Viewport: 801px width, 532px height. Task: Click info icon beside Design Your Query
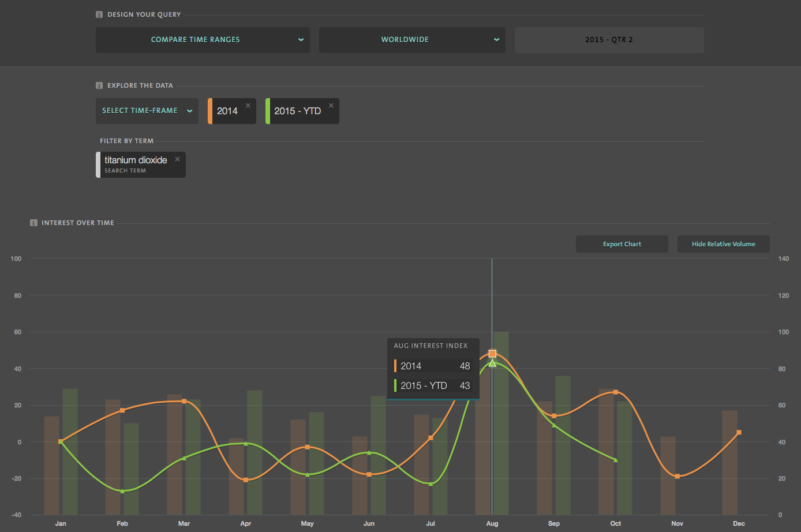coord(99,14)
